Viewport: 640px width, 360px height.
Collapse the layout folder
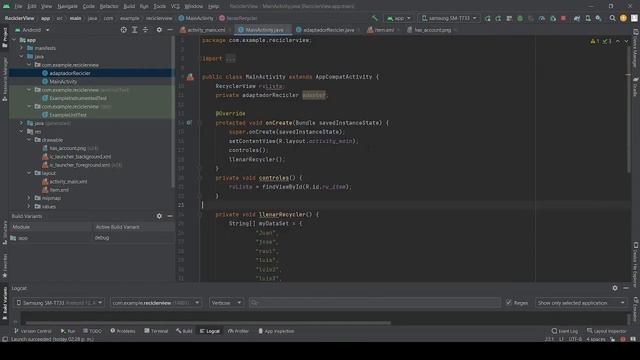(29, 173)
